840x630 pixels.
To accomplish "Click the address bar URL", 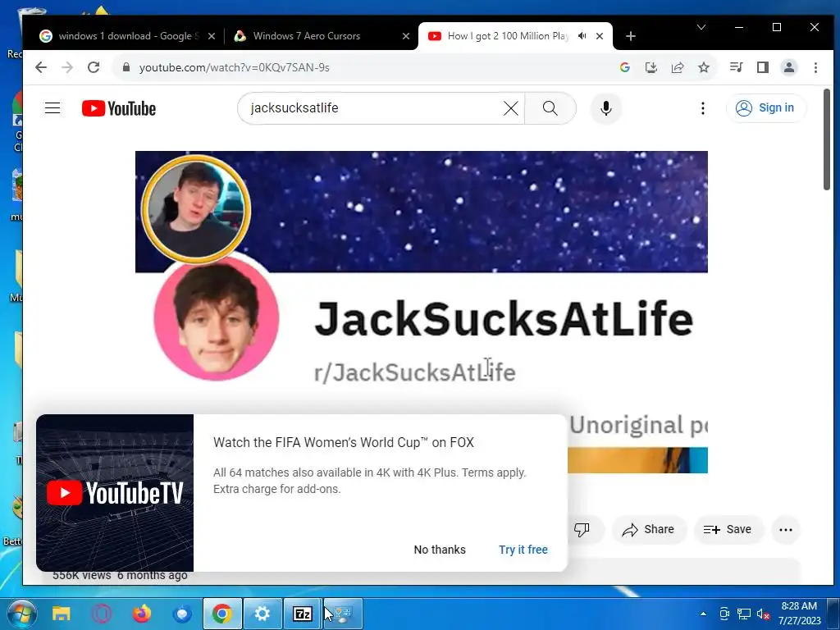I will click(234, 67).
